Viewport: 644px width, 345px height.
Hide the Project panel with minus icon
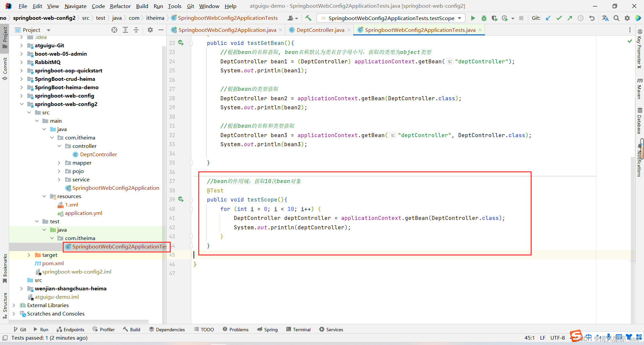tap(161, 30)
